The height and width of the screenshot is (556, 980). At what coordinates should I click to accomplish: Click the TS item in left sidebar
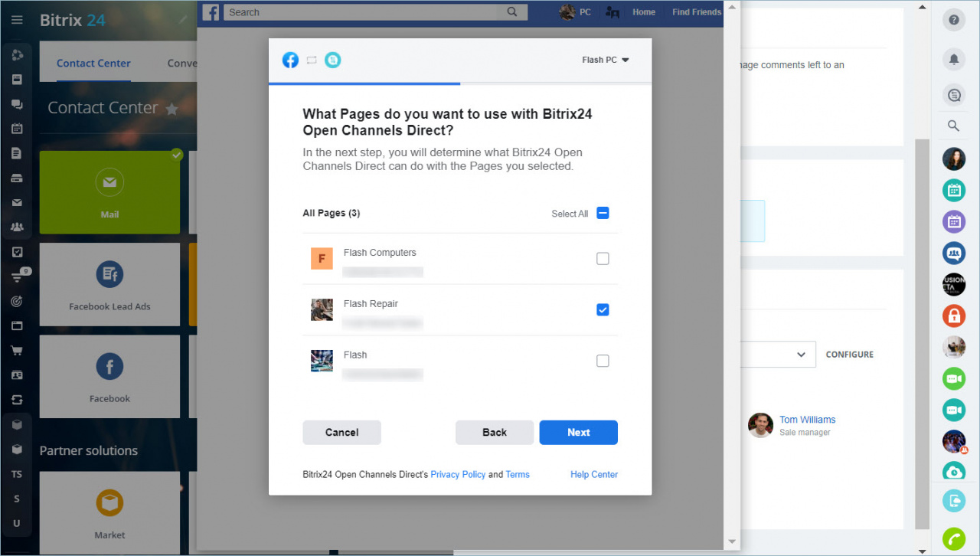(x=17, y=475)
